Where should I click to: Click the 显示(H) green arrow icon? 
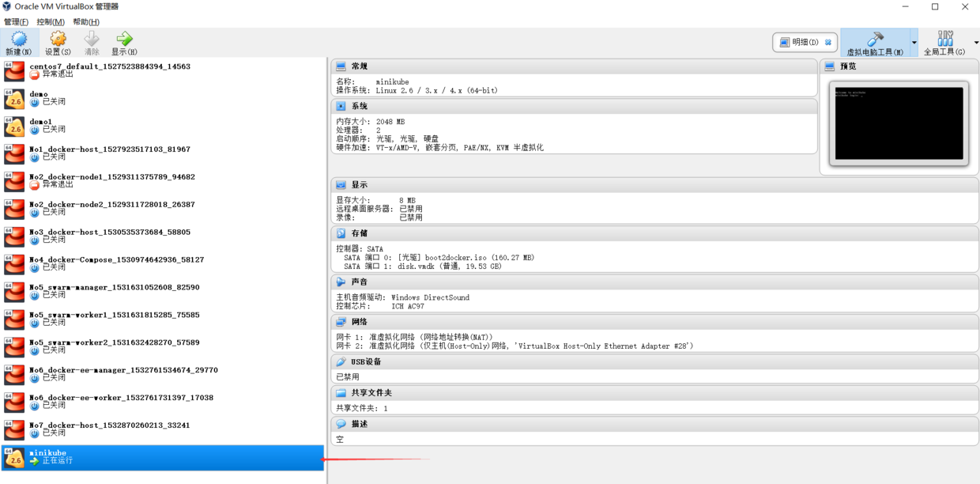(124, 39)
